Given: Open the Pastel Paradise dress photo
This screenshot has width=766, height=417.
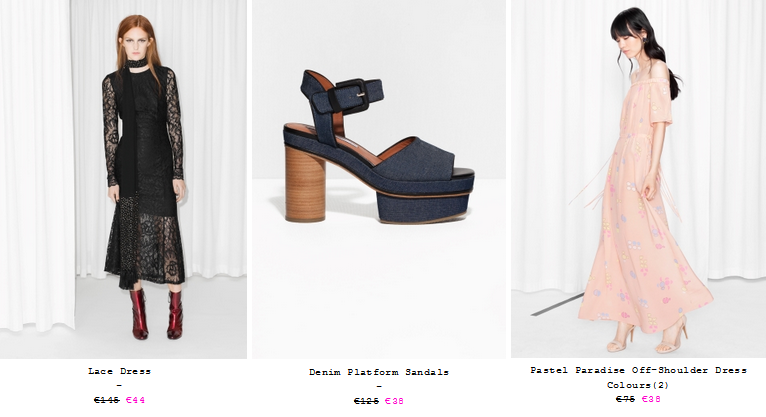Looking at the screenshot, I should [638, 179].
